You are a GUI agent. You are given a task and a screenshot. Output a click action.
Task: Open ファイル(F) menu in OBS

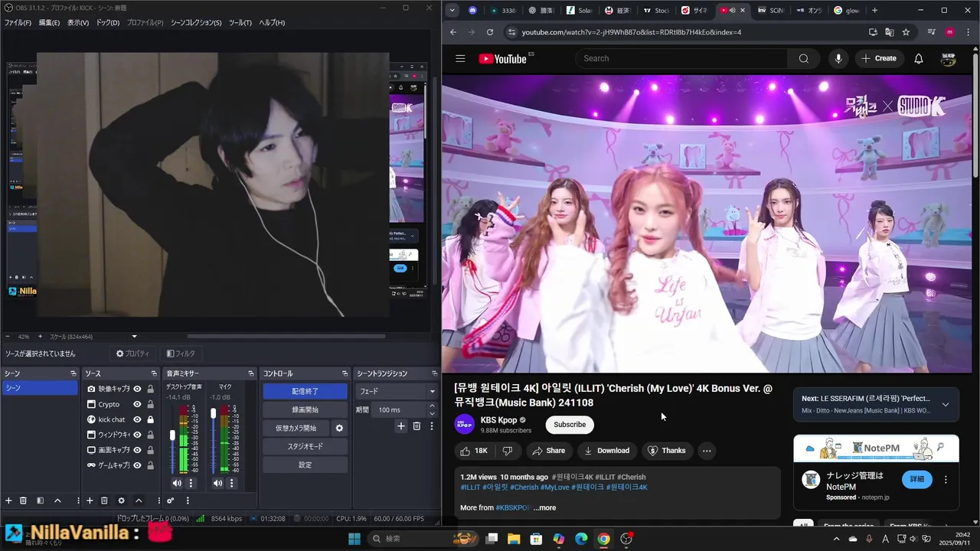[x=18, y=23]
